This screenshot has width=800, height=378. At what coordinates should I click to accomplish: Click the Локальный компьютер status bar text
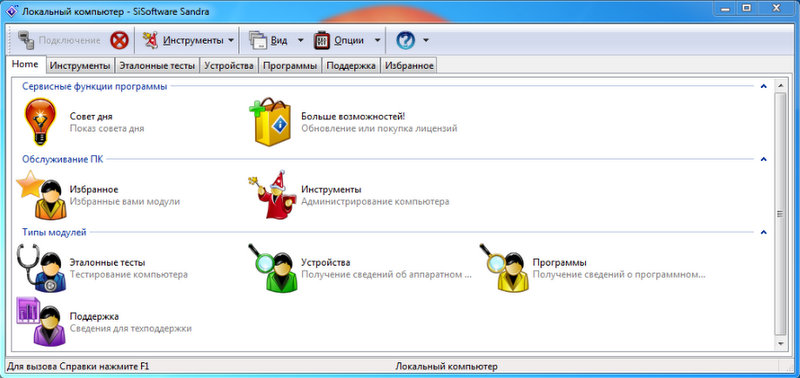(446, 367)
